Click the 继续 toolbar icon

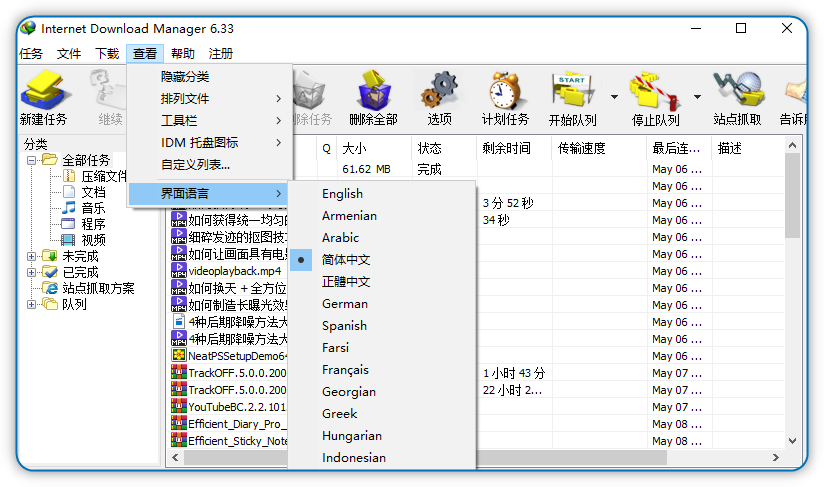pos(109,90)
